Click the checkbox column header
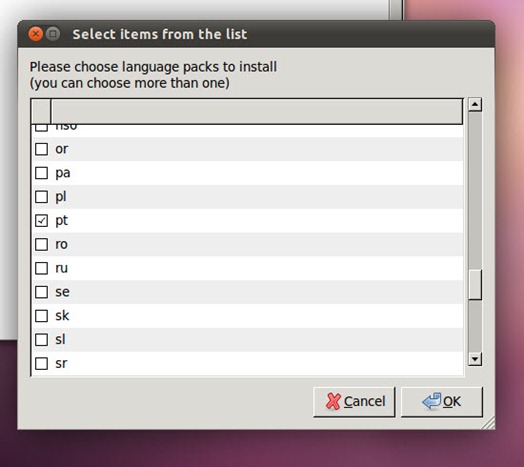The height and width of the screenshot is (467, 524). coord(41,111)
